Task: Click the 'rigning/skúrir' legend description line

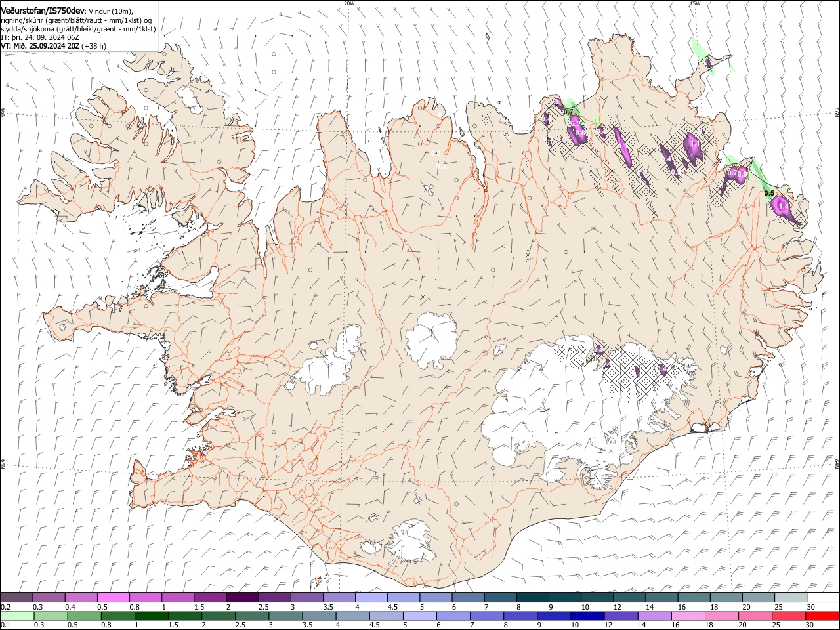Action: (x=76, y=20)
